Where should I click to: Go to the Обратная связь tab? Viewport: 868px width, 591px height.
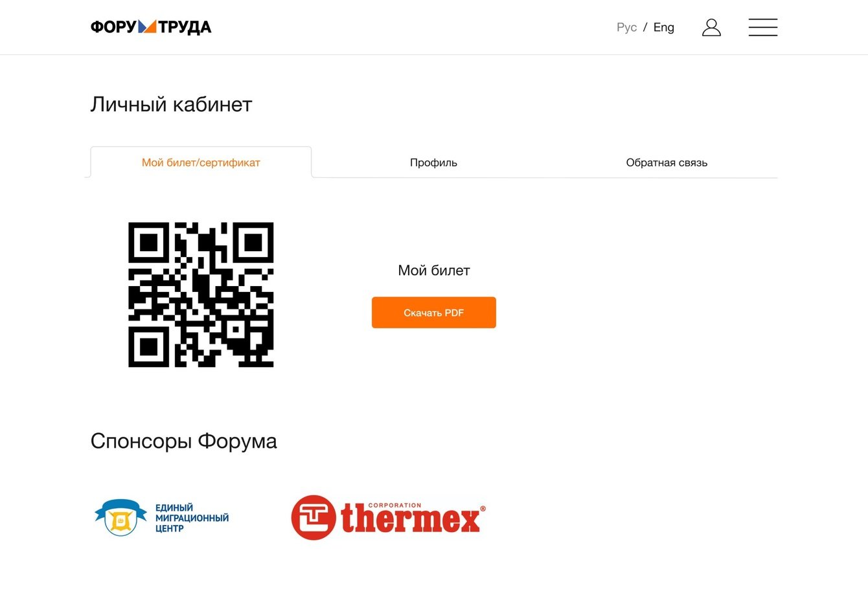click(667, 162)
